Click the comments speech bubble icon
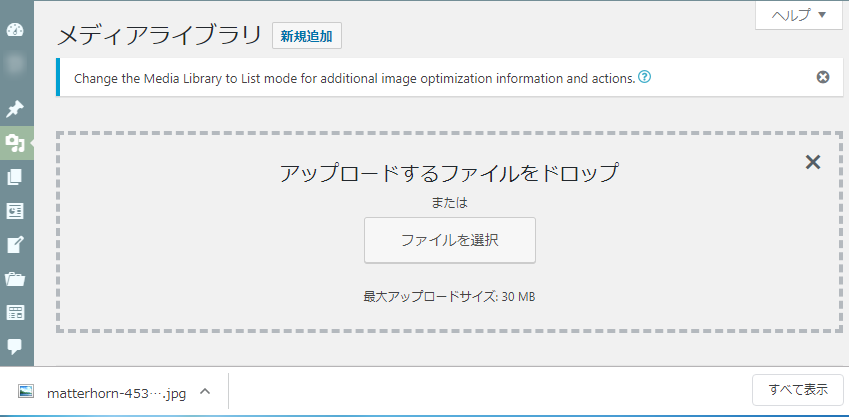The height and width of the screenshot is (417, 849). (x=15, y=346)
